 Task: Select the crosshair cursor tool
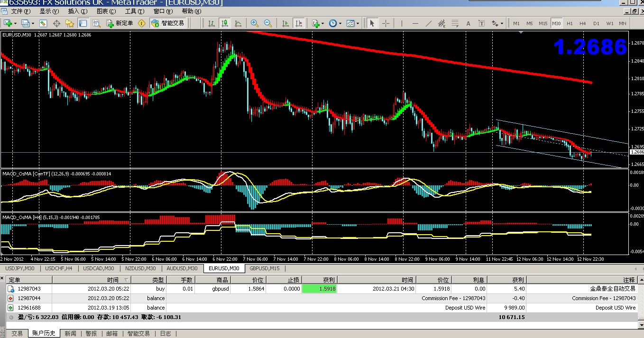(386, 23)
